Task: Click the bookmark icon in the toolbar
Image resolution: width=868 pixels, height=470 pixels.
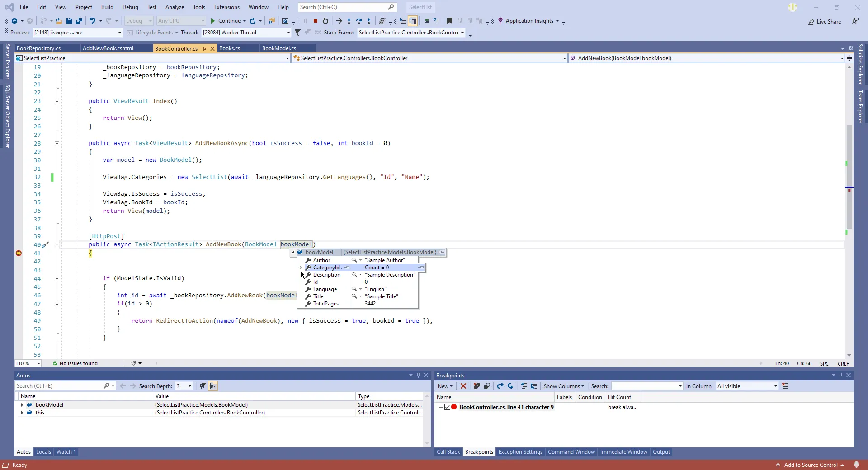Action: click(x=449, y=21)
